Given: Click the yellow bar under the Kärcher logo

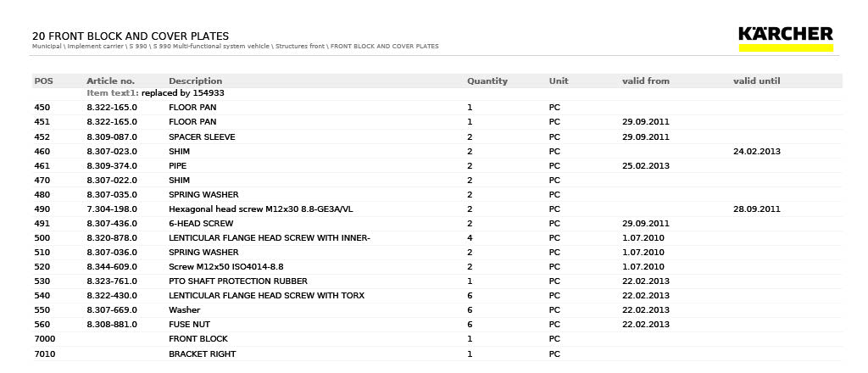Looking at the screenshot, I should point(785,48).
